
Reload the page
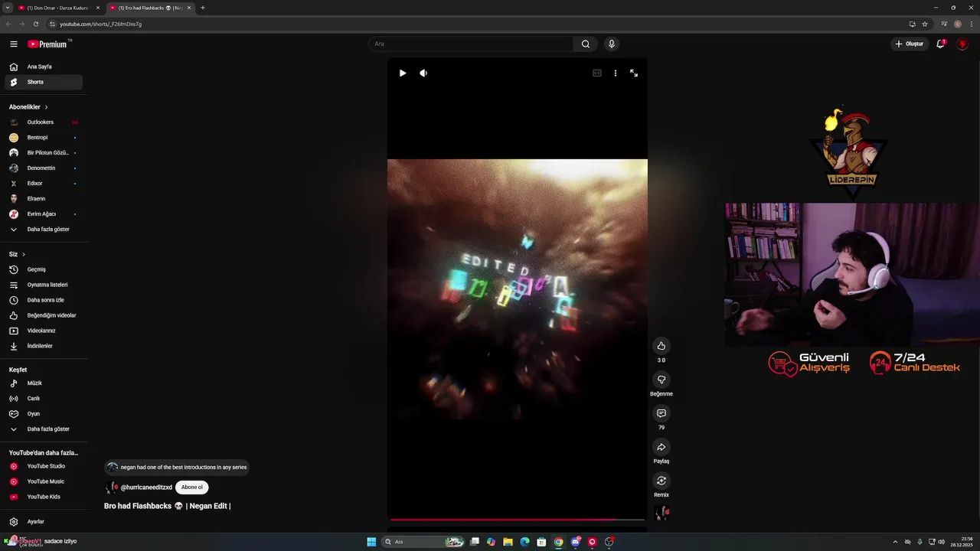[35, 24]
